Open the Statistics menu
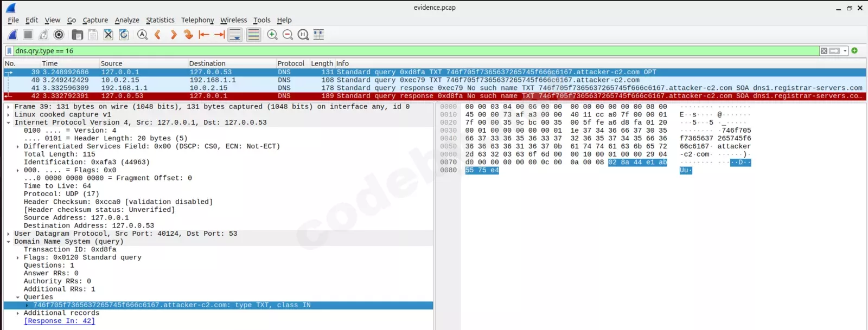Screen dimensions: 868x330 (161, 20)
